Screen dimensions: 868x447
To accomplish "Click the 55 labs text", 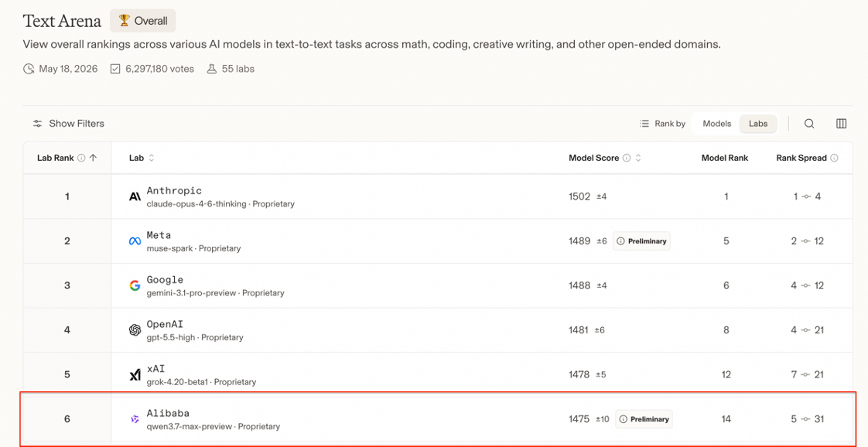I will [238, 69].
